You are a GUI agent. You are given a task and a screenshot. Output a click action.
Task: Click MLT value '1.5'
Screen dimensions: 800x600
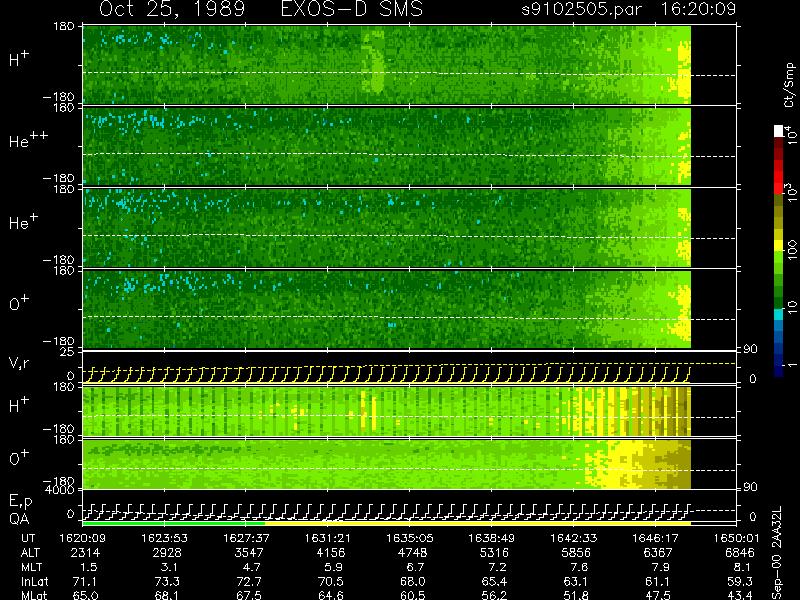point(89,567)
